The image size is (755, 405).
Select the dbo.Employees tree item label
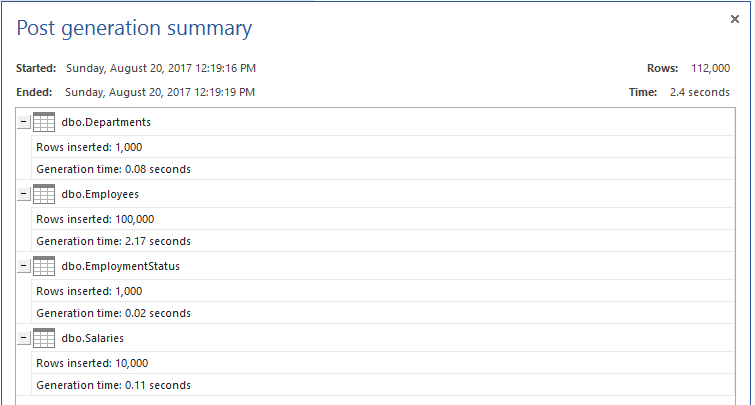click(100, 195)
